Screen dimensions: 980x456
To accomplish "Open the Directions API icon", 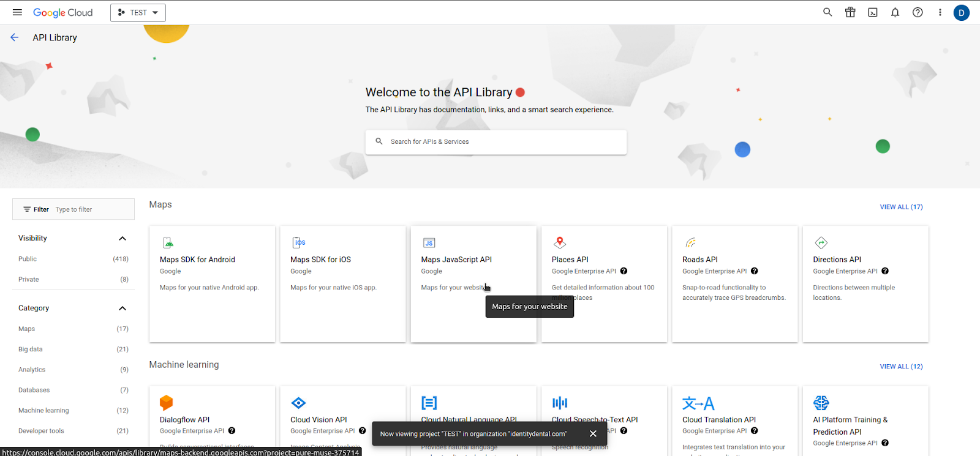I will pos(821,242).
